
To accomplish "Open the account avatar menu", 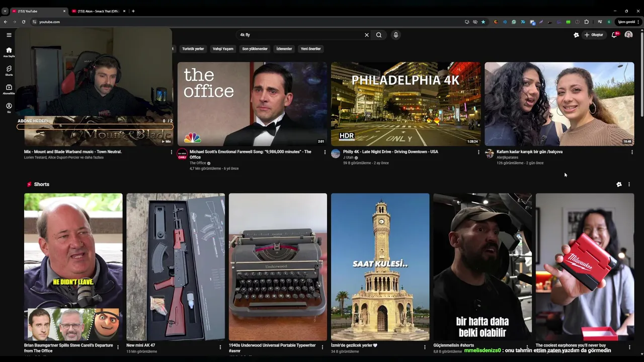I will (x=628, y=35).
